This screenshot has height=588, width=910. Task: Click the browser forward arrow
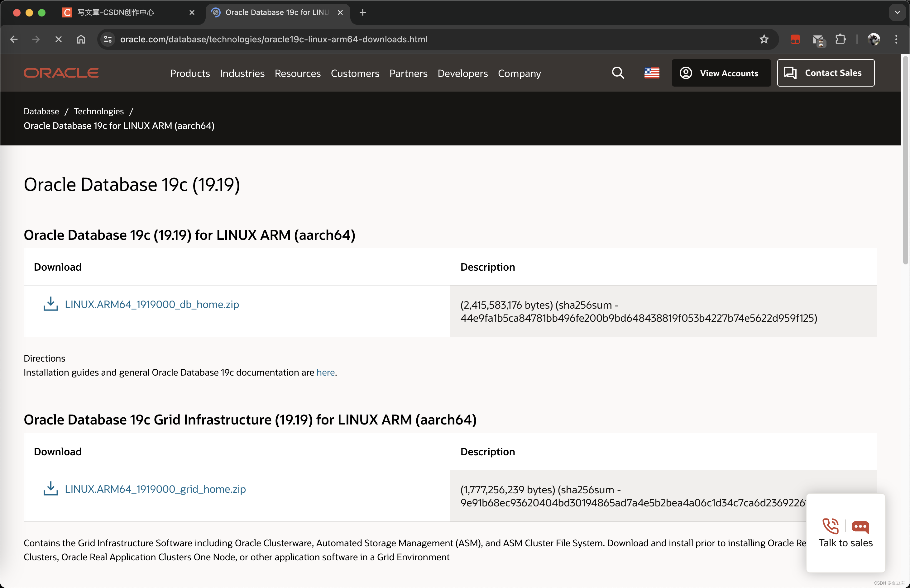[x=36, y=39]
